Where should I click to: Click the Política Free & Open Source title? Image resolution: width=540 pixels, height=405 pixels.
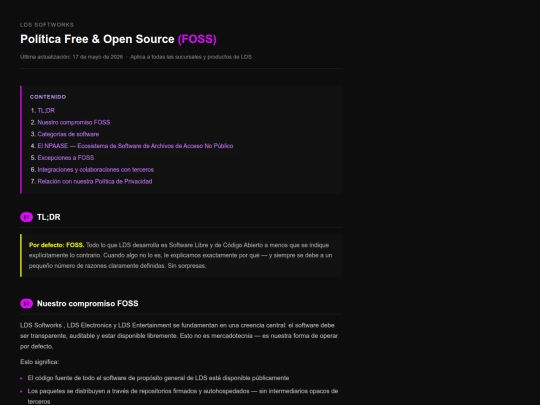[x=118, y=39]
